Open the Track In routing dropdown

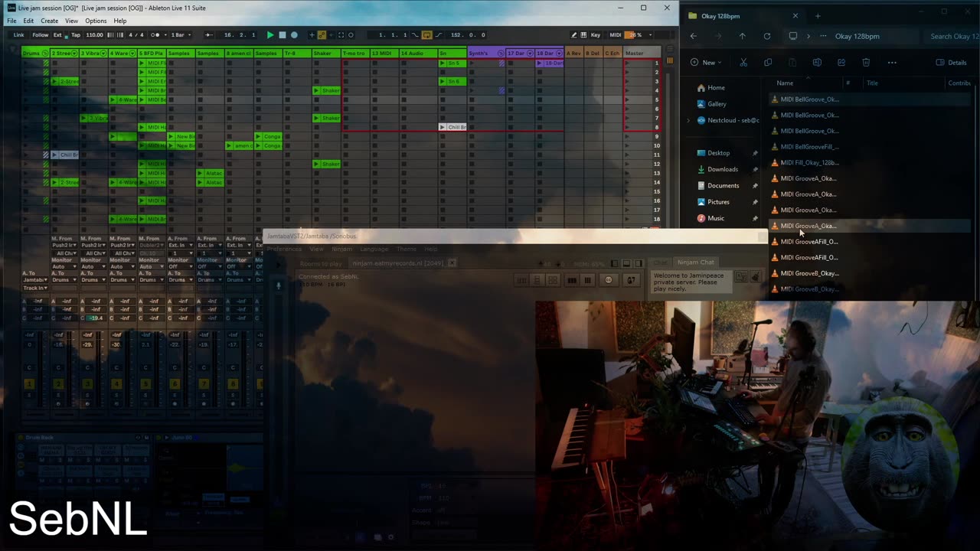pyautogui.click(x=35, y=288)
